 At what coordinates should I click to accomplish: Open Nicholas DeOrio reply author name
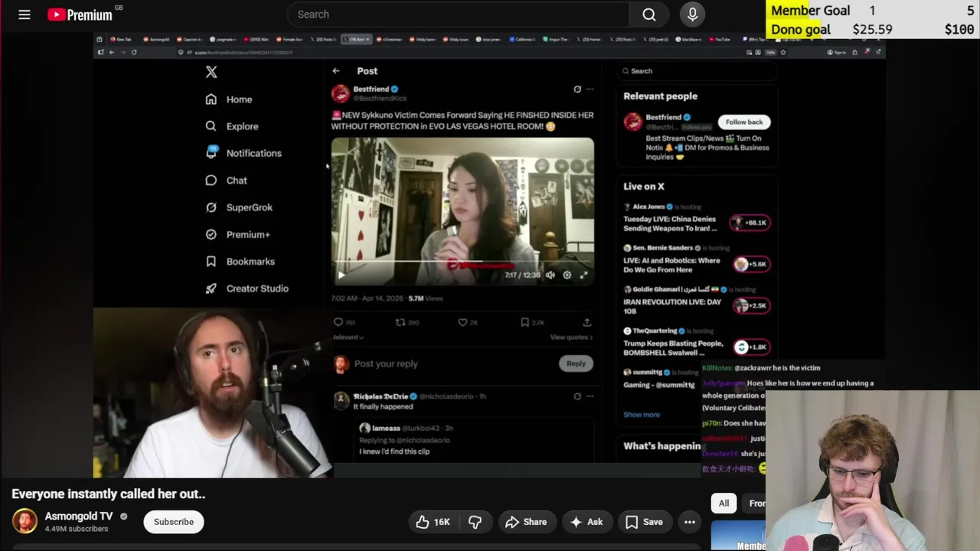click(x=381, y=396)
